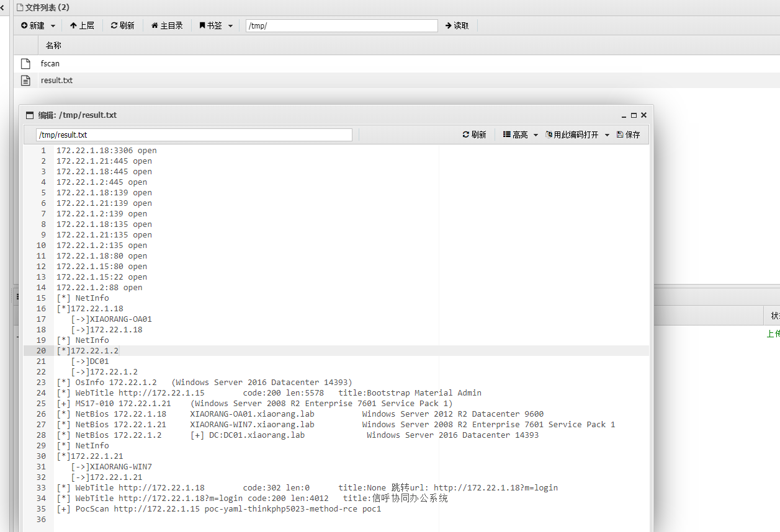
Task: Refresh the file list with 刷新
Action: click(122, 25)
